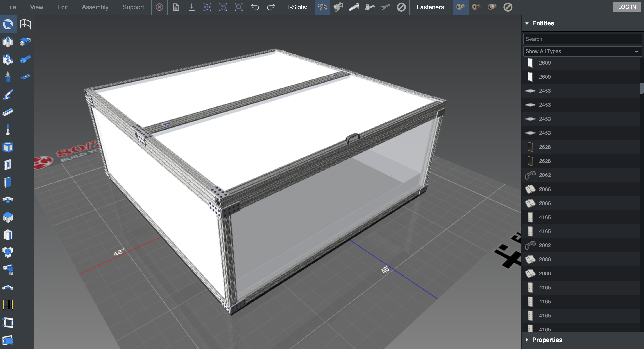Image resolution: width=644 pixels, height=349 pixels.
Task: Turn off Fasteners using the none icon
Action: click(508, 7)
